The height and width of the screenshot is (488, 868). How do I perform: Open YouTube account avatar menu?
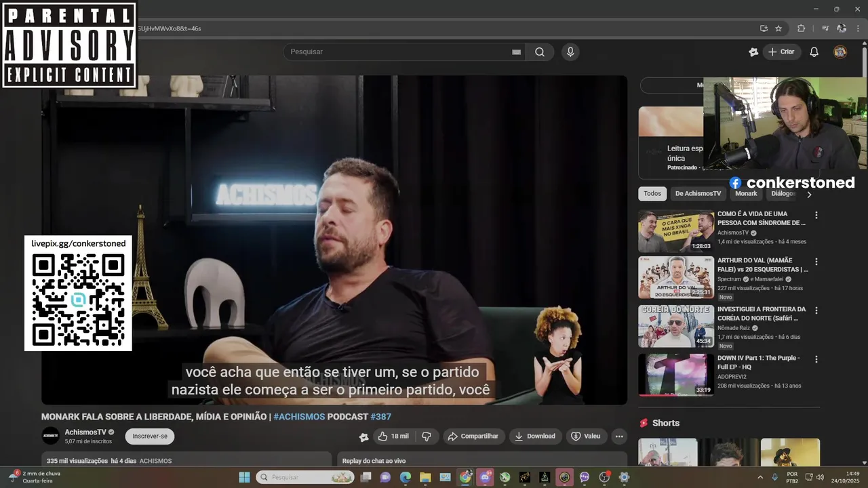click(840, 52)
